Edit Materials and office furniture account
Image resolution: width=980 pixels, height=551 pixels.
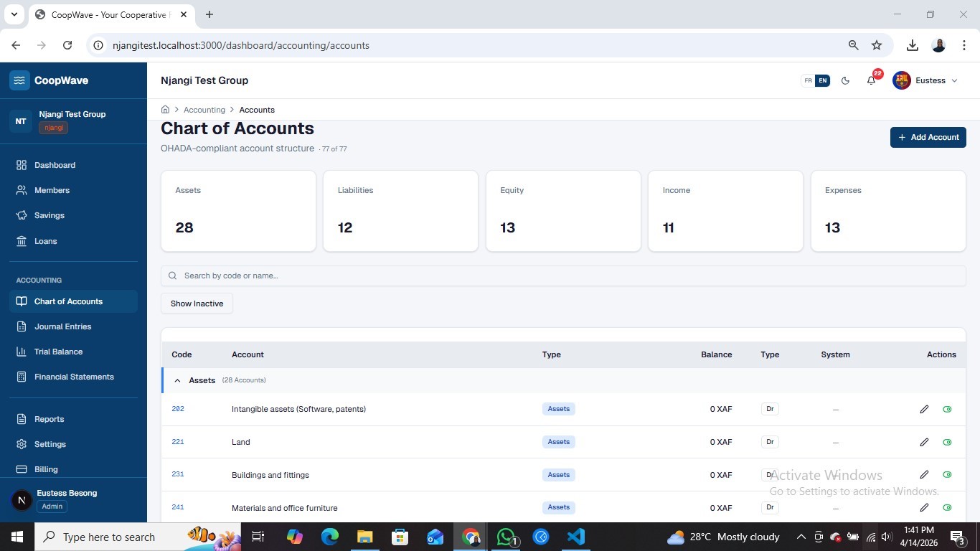pyautogui.click(x=924, y=508)
